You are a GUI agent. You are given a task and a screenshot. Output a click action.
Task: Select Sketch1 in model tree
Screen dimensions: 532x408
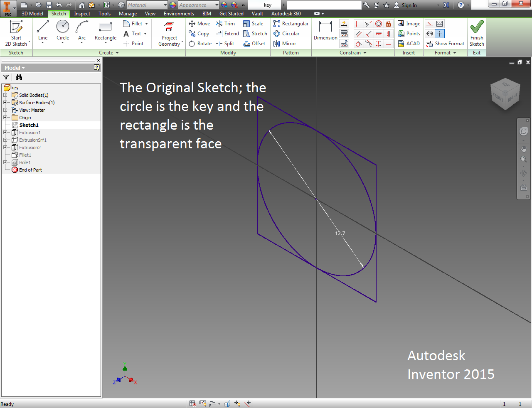click(x=29, y=125)
